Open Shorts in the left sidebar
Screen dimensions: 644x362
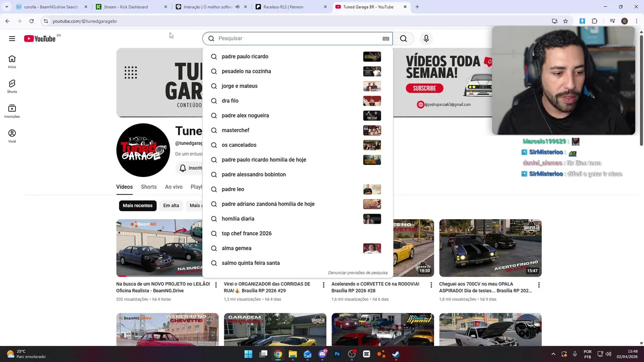[12, 86]
